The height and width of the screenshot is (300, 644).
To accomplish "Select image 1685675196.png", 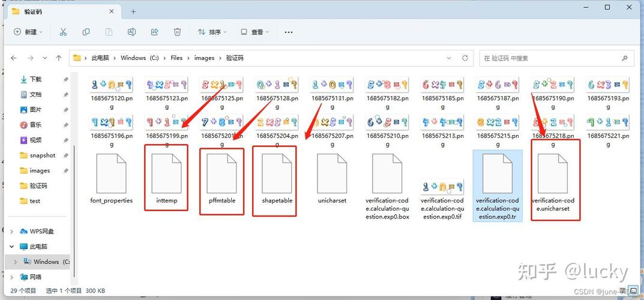I will pyautogui.click(x=112, y=131).
